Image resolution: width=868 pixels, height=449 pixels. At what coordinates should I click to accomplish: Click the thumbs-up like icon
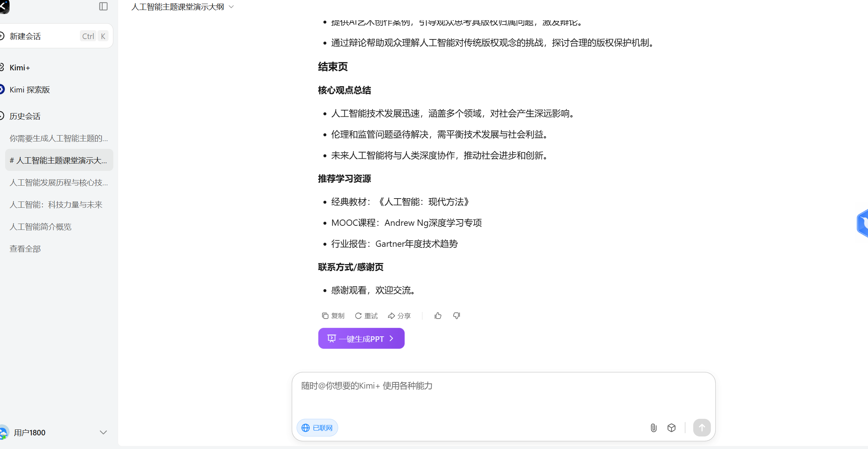(x=438, y=316)
